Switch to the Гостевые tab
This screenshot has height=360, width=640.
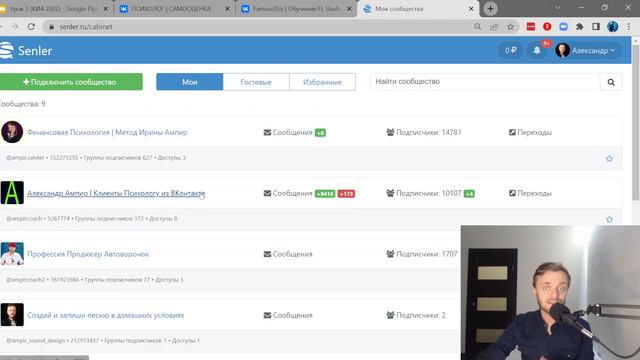coord(256,82)
